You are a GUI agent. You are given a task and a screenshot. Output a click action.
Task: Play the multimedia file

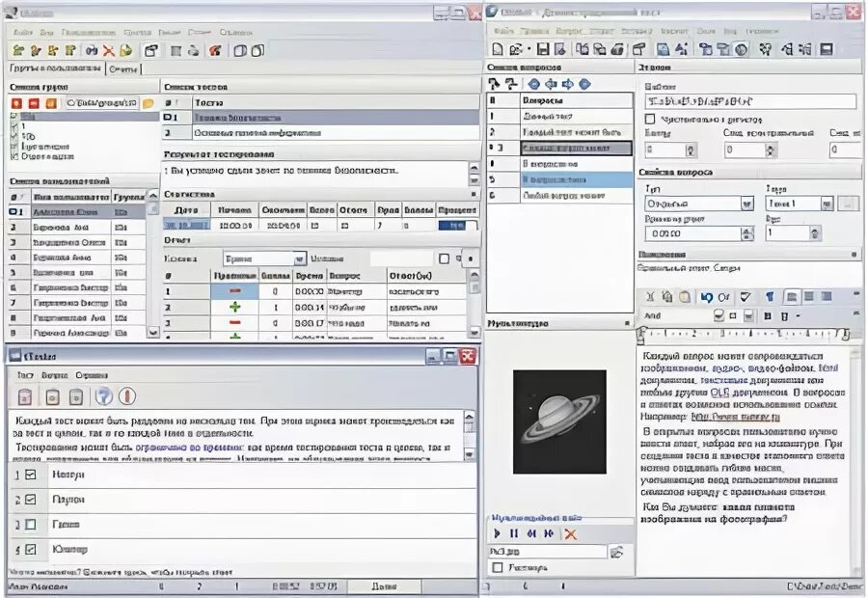tap(497, 533)
